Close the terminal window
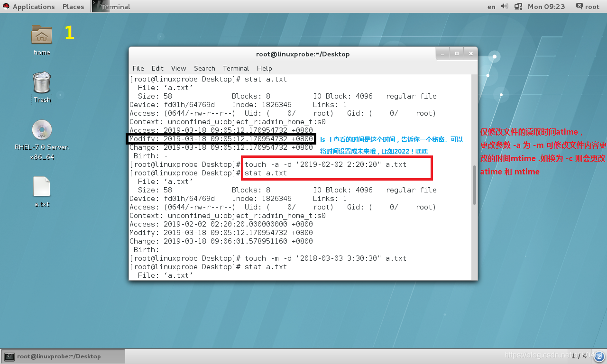The width and height of the screenshot is (607, 364). tap(470, 54)
